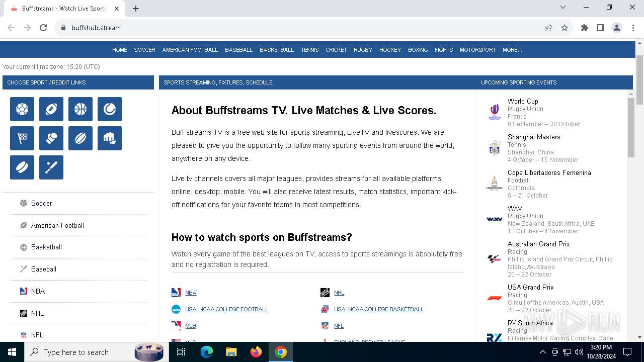Viewport: 644px width, 362px height.
Task: Open the MORE... navigation menu
Action: pyautogui.click(x=512, y=50)
